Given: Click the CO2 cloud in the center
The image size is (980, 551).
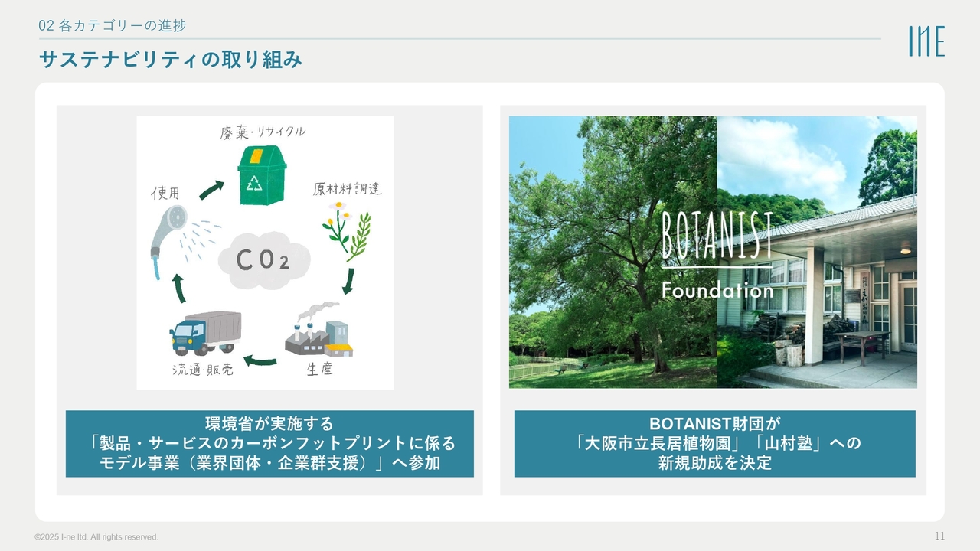Looking at the screenshot, I should point(263,260).
